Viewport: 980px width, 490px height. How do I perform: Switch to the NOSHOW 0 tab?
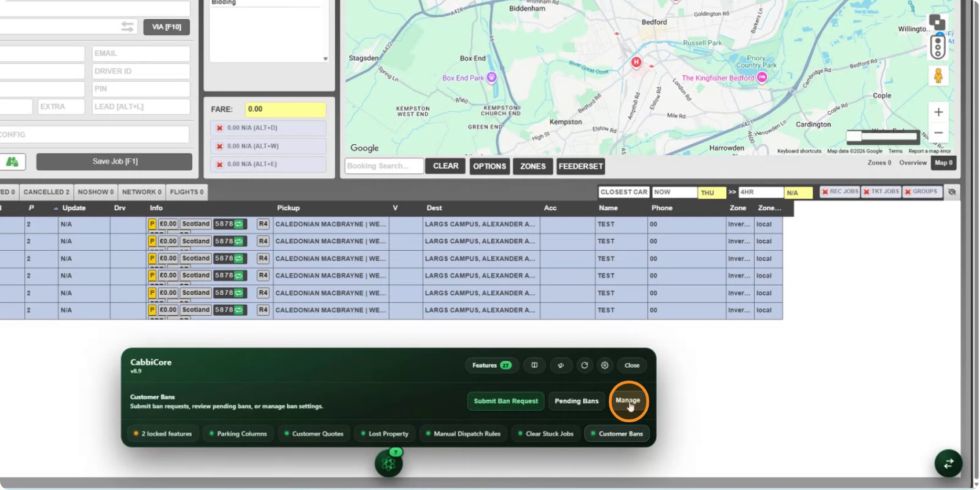point(96,192)
